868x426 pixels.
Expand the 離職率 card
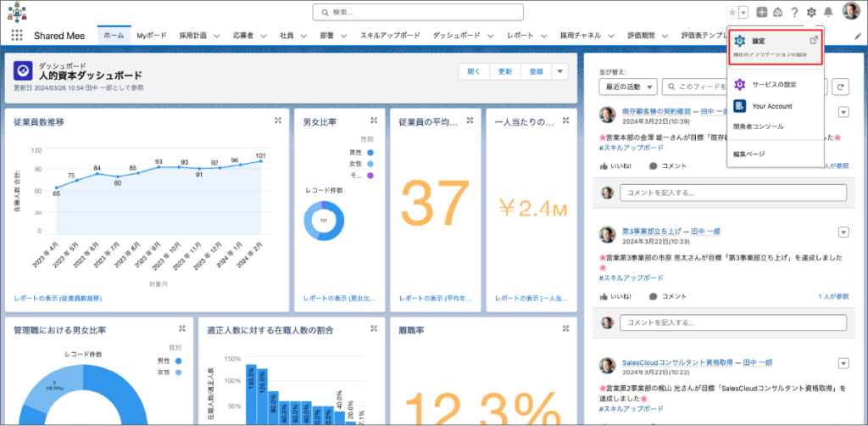(x=565, y=328)
